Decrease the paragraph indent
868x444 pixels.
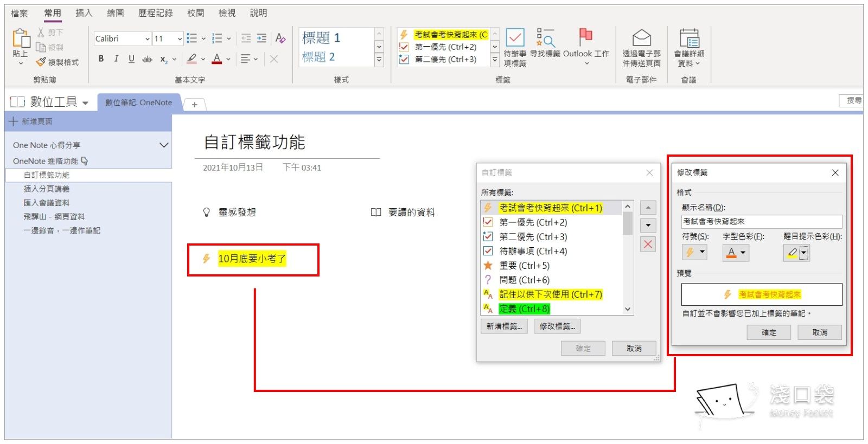coord(246,38)
